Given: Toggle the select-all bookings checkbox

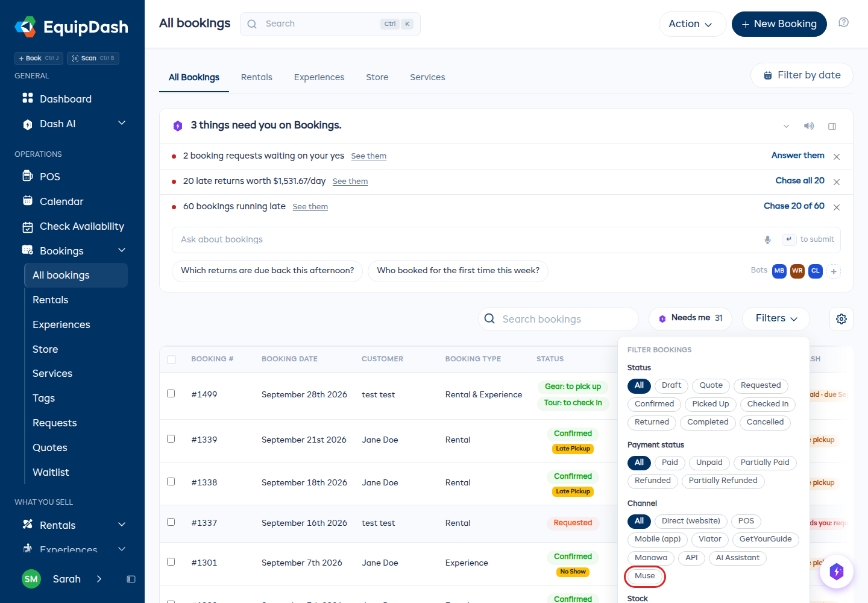Looking at the screenshot, I should click(172, 359).
